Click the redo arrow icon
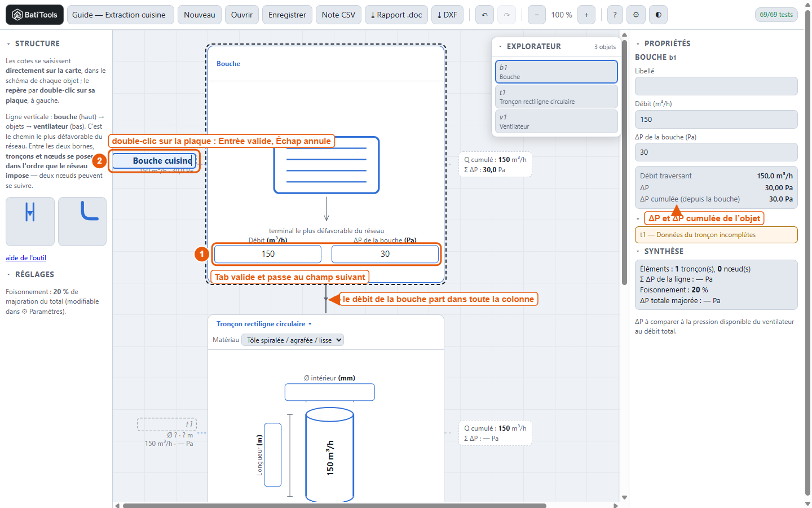812x508 pixels. [x=506, y=15]
